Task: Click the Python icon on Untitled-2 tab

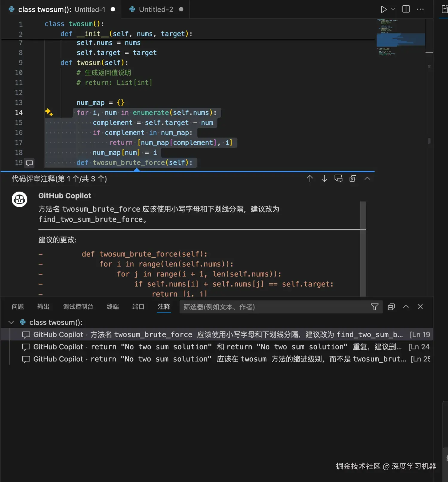Action: (x=132, y=9)
